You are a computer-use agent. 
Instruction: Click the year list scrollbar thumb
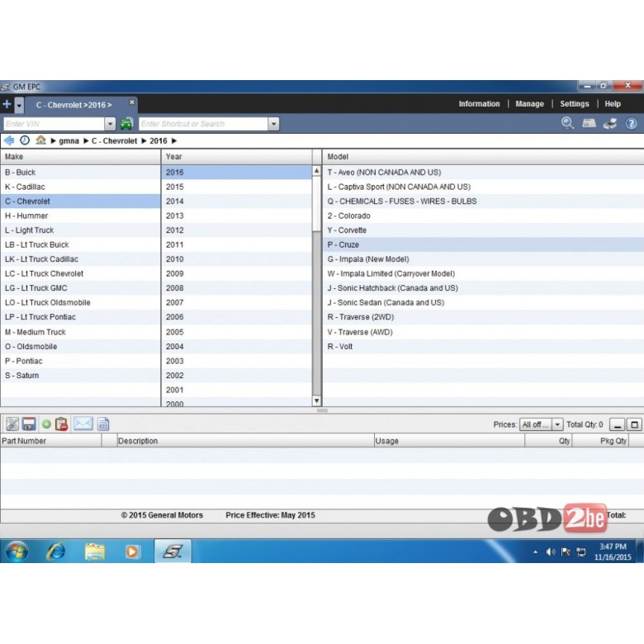[317, 204]
